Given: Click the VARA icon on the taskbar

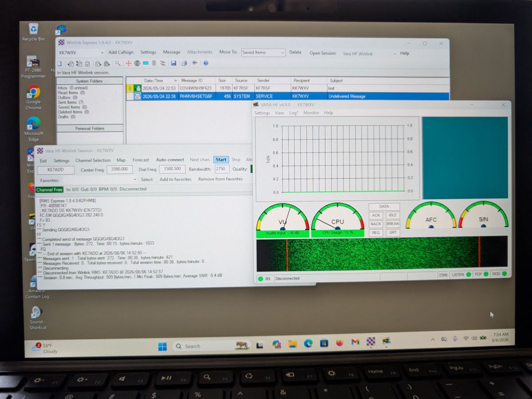Looking at the screenshot, I should pos(387,341).
